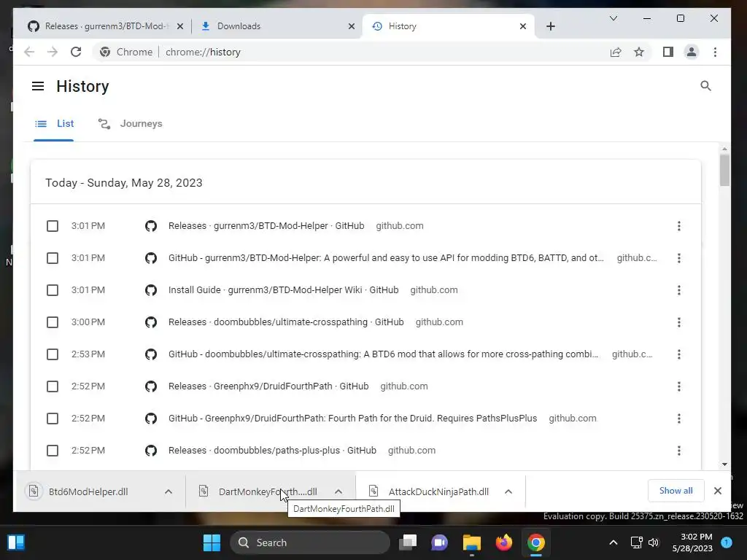Image resolution: width=747 pixels, height=560 pixels.
Task: Open more actions for Install Guide entry
Action: pyautogui.click(x=679, y=290)
